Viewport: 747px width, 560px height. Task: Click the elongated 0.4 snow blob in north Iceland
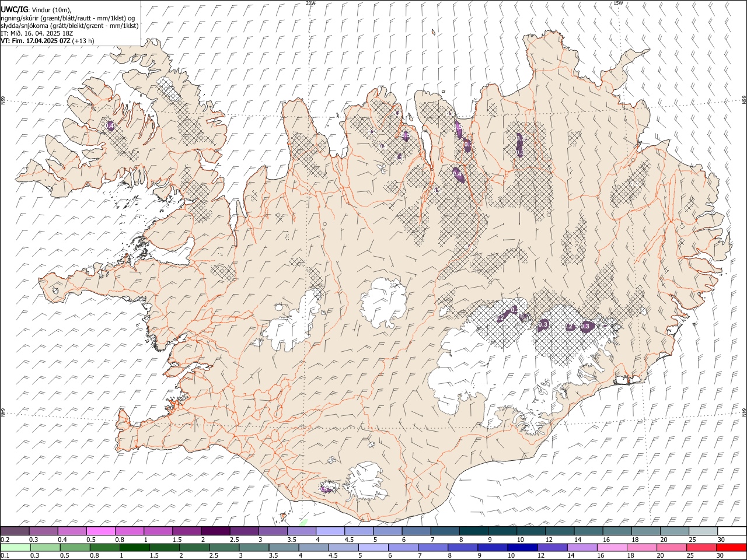click(x=458, y=174)
